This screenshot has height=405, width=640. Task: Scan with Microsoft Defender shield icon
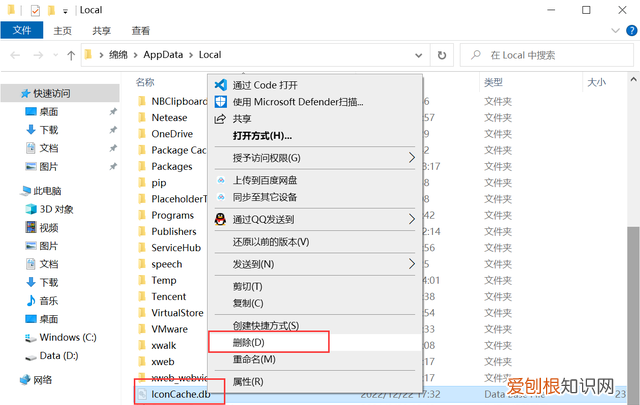click(x=220, y=102)
